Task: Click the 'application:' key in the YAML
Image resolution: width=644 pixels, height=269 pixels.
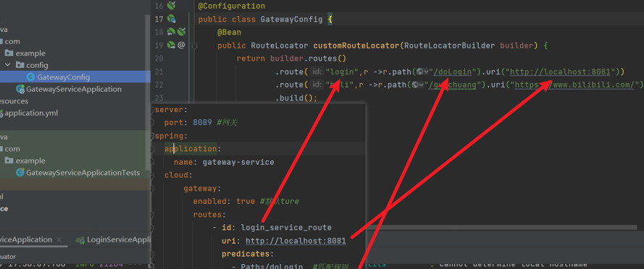Action: point(193,149)
